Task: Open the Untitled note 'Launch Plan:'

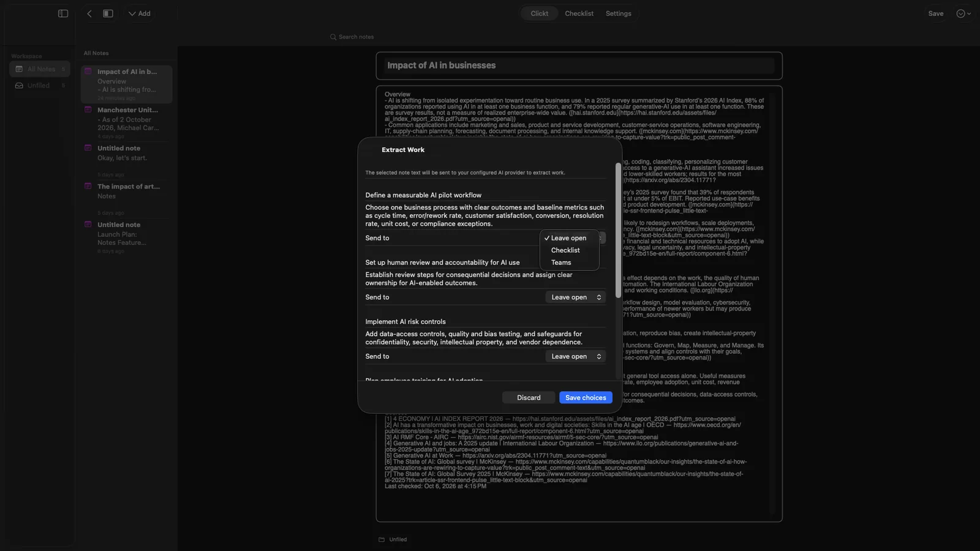Action: 127,238
